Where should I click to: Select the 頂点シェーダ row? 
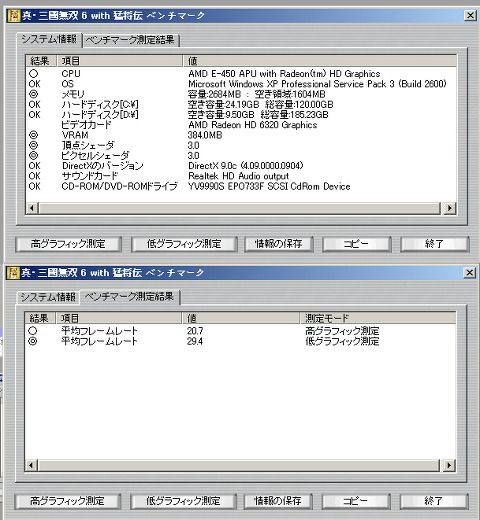click(x=241, y=145)
